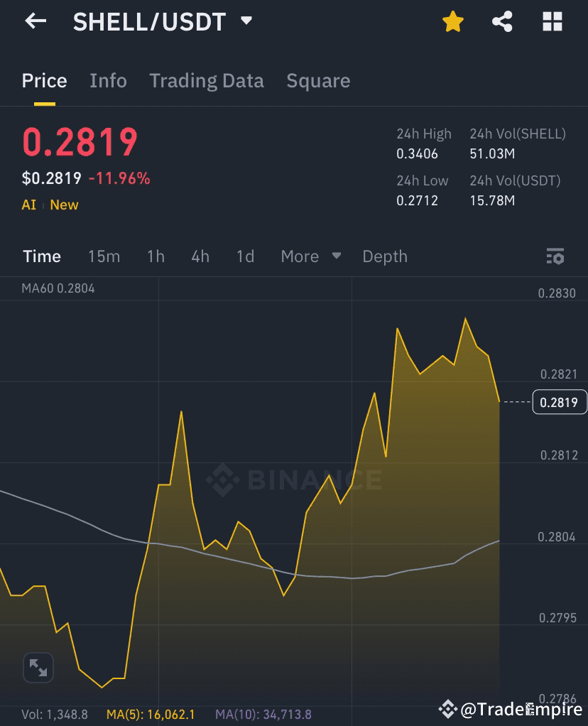The image size is (588, 726).
Task: Expand the More timeframe dropdown
Action: 311,256
